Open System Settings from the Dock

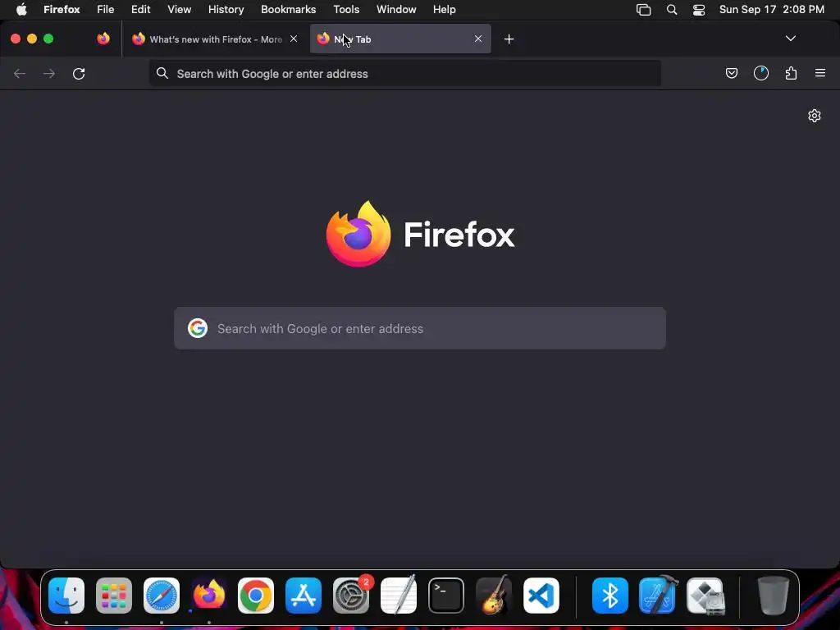click(351, 596)
